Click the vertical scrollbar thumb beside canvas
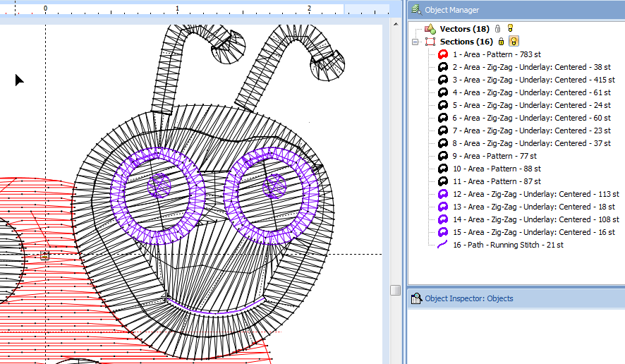The image size is (625, 364). [x=395, y=290]
